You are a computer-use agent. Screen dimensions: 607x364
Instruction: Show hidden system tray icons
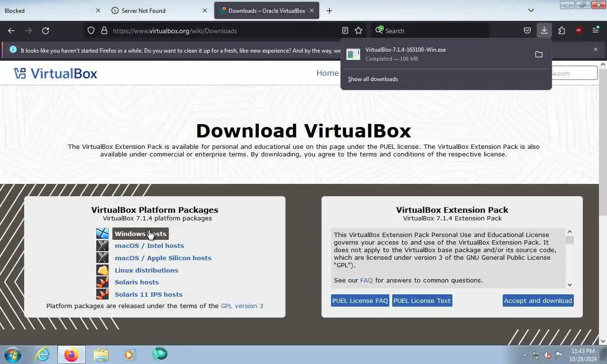click(x=524, y=355)
